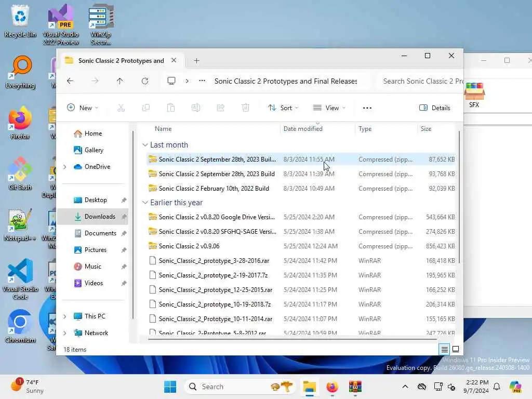Screen dimensions: 532x399
Task: Select Gallery in navigation pane
Action: coord(92,150)
